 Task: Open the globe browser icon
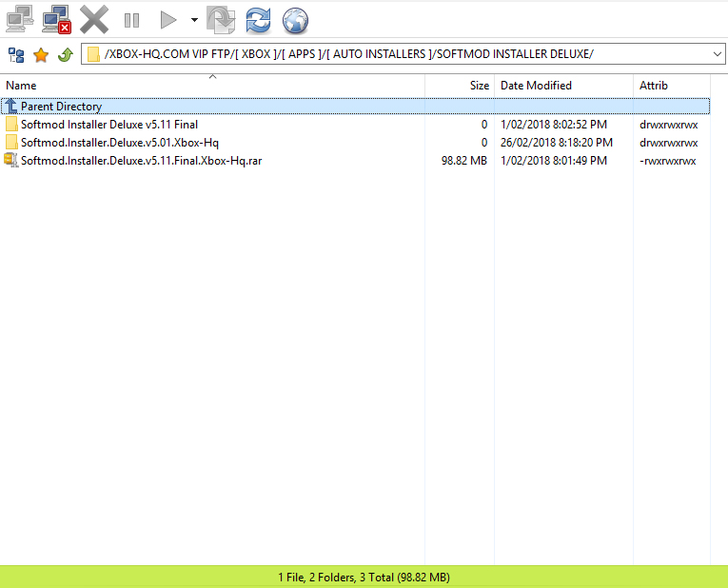point(296,20)
